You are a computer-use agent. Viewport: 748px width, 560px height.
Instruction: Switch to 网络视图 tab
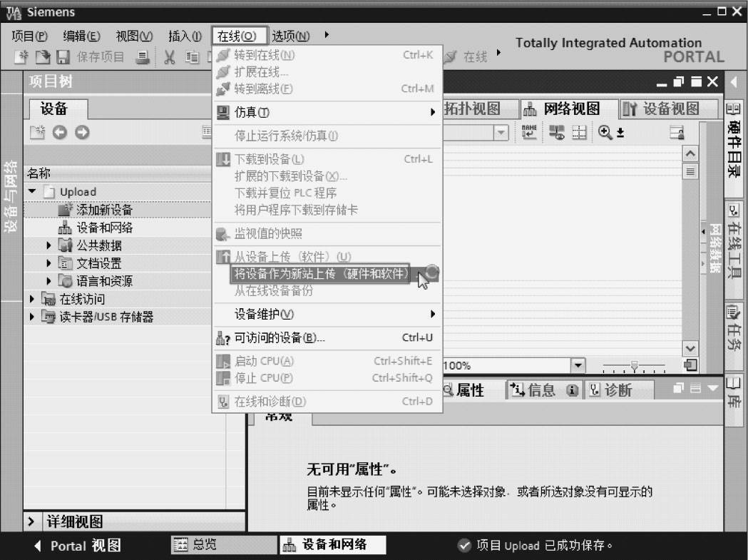[x=568, y=109]
